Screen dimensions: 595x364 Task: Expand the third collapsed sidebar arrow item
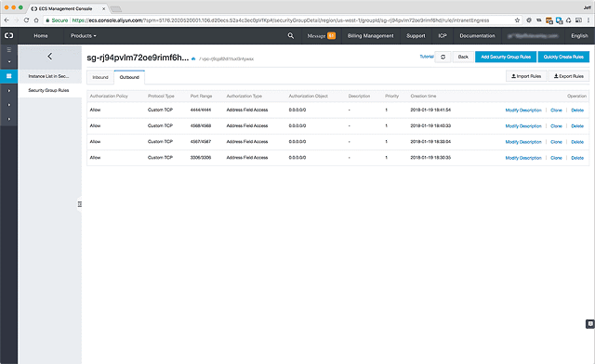click(9, 119)
